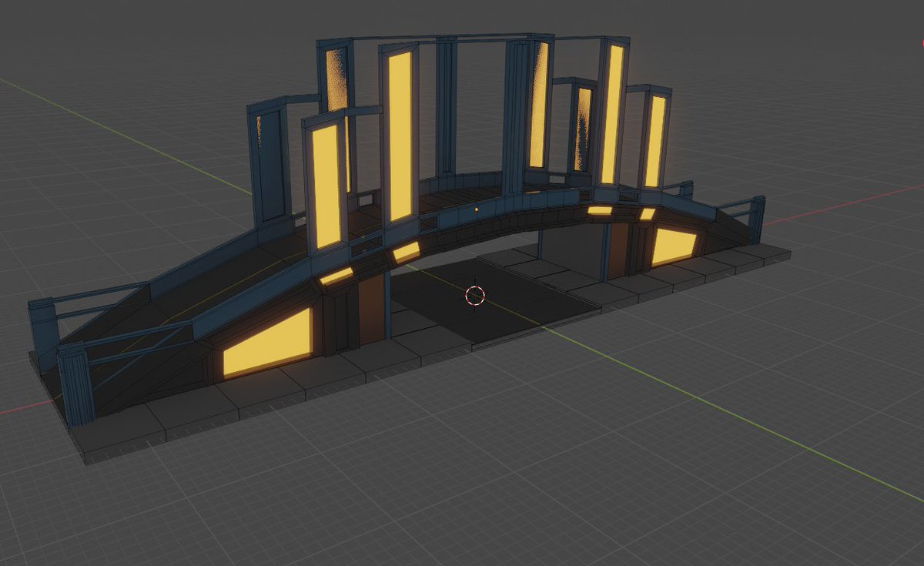
Task: Select the glowing trapezoid panel under the right ramp
Action: [x=674, y=246]
